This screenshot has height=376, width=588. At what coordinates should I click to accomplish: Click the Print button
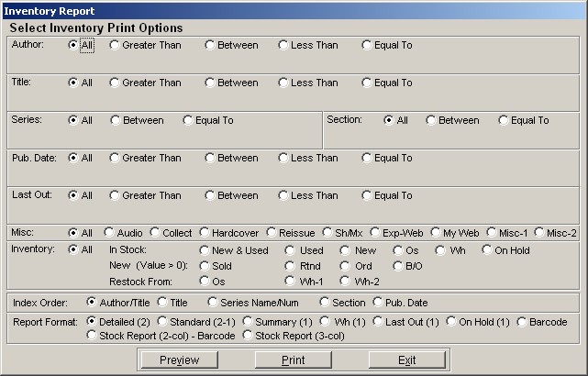(294, 359)
